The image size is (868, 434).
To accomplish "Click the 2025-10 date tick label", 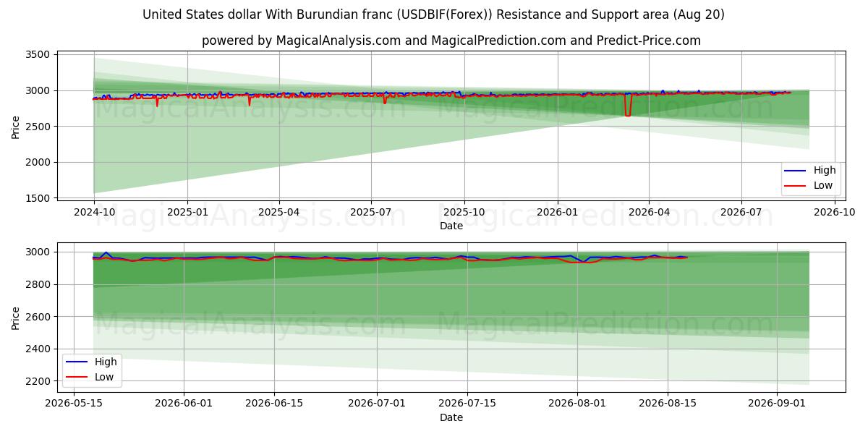I will [x=464, y=213].
